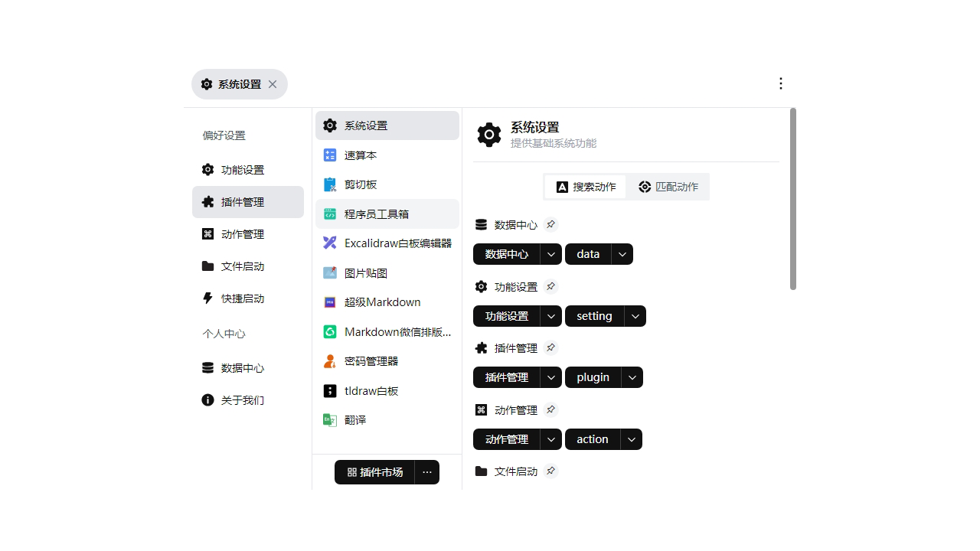This screenshot has height=551, width=980.
Task: Expand the dropdown next to action keyword
Action: click(x=632, y=439)
